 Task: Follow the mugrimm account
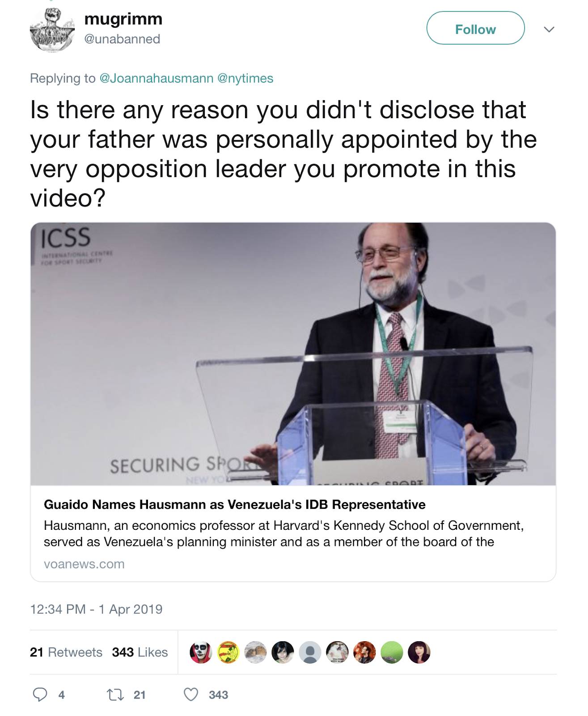click(475, 28)
